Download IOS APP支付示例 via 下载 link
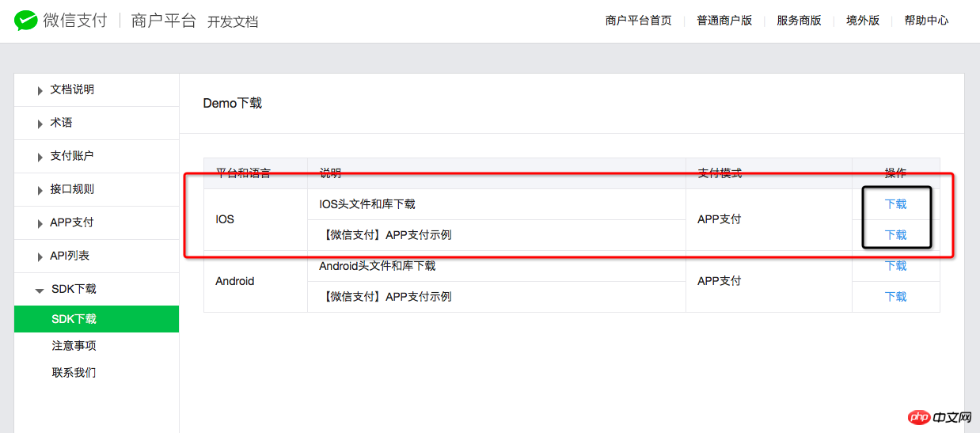The image size is (980, 433). [x=895, y=235]
